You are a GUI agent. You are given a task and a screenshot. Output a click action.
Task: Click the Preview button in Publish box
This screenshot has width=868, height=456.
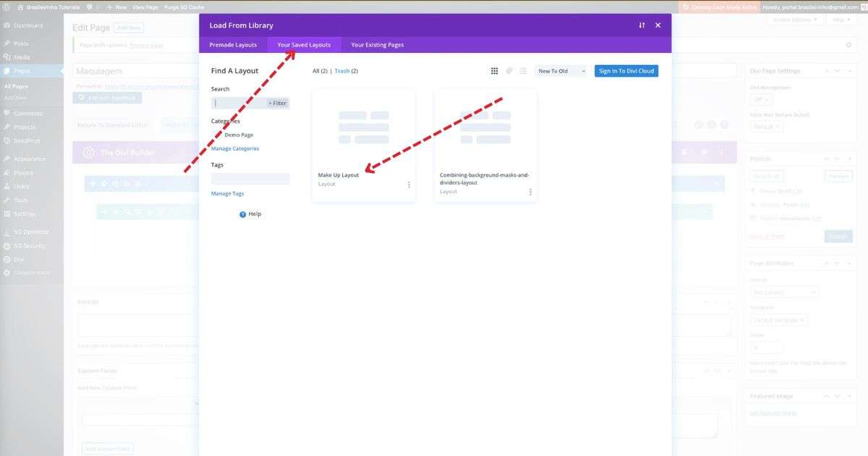coord(838,176)
